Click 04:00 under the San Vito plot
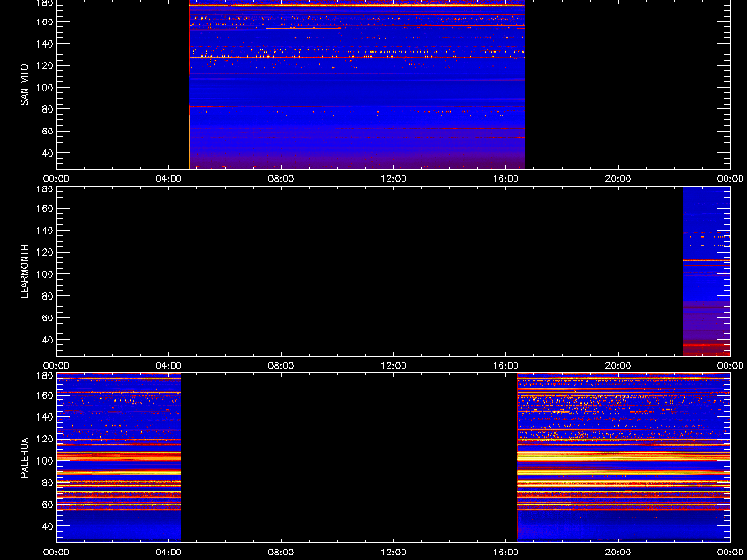The image size is (747, 560). [x=169, y=179]
